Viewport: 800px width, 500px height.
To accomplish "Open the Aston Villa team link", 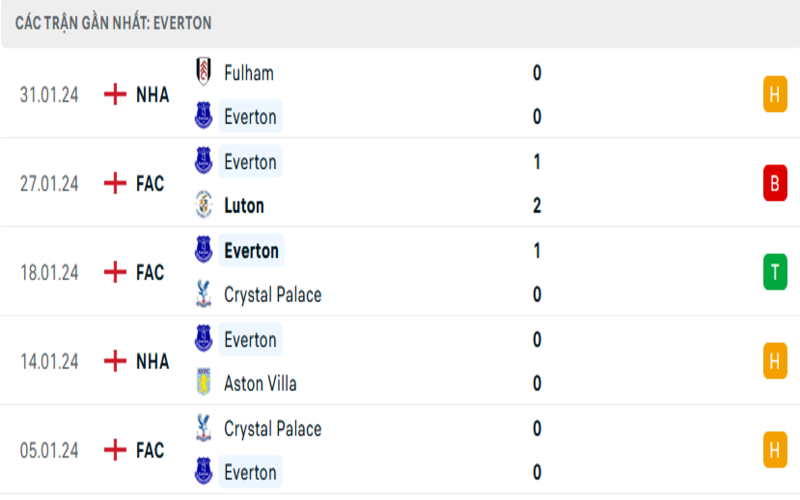I will coord(261,384).
